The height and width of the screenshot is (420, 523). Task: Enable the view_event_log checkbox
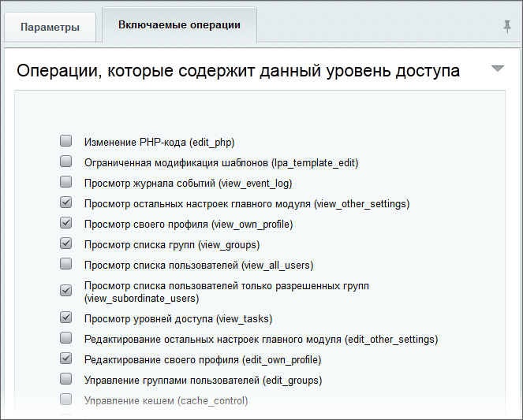66,183
